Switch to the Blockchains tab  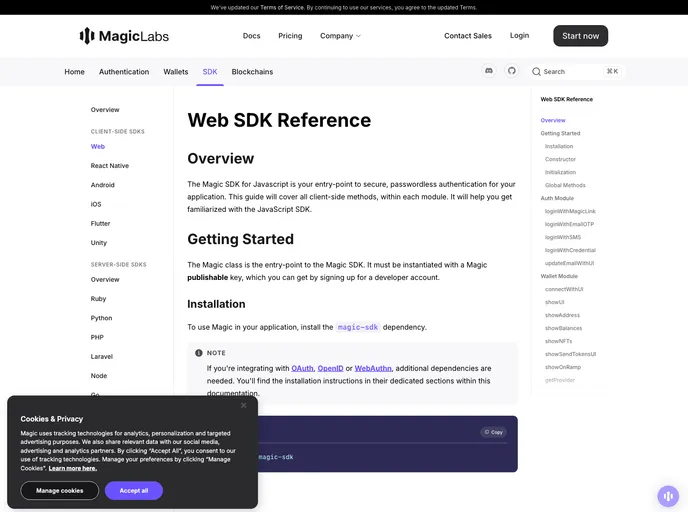(252, 72)
